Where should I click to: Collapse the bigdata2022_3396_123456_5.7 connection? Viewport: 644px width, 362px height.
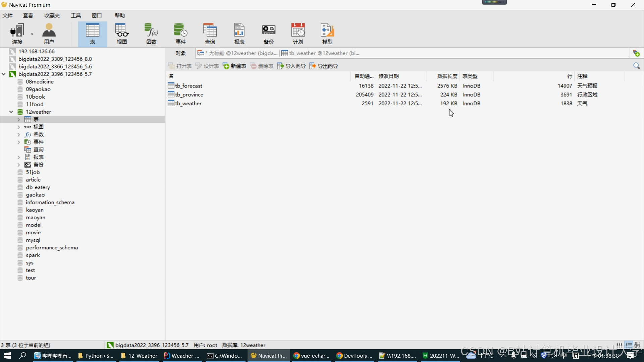point(4,74)
